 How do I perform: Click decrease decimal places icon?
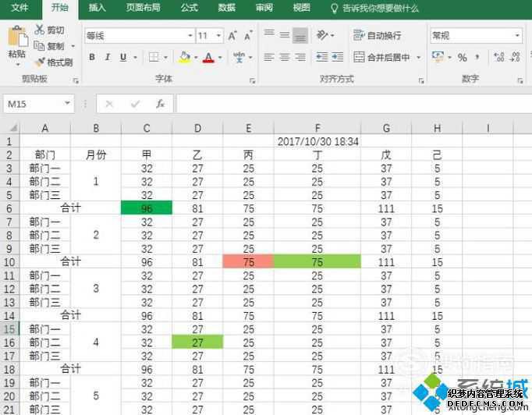pos(515,57)
